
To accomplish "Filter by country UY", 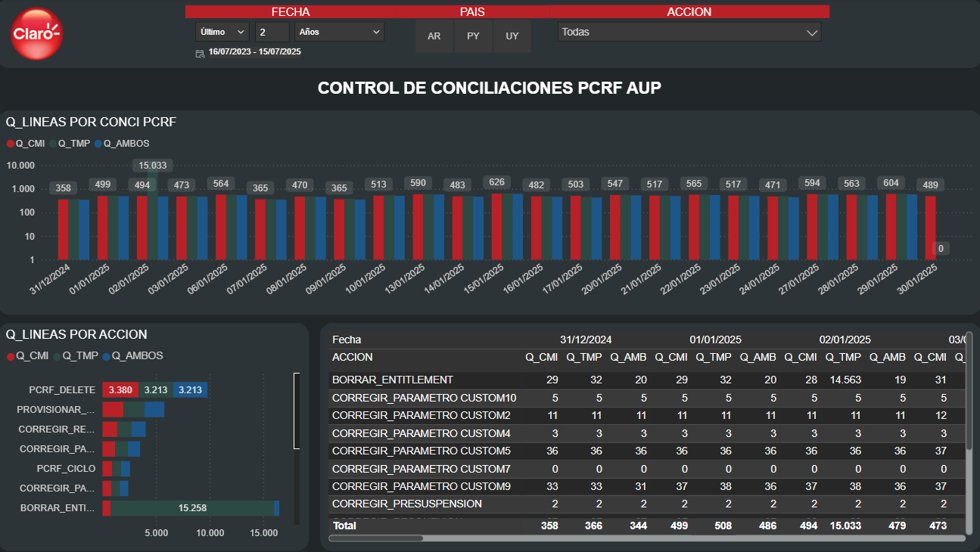I will point(512,36).
